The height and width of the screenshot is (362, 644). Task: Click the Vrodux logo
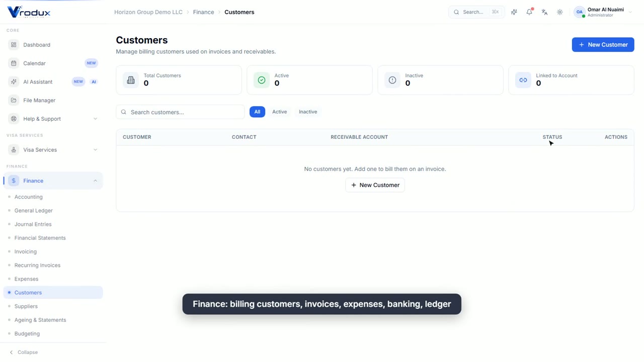point(29,12)
